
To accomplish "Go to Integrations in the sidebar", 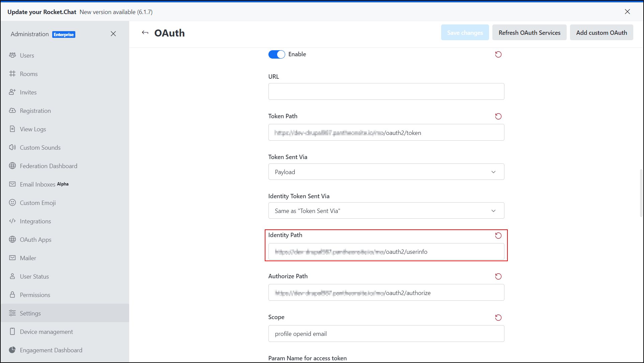I will coord(35,221).
